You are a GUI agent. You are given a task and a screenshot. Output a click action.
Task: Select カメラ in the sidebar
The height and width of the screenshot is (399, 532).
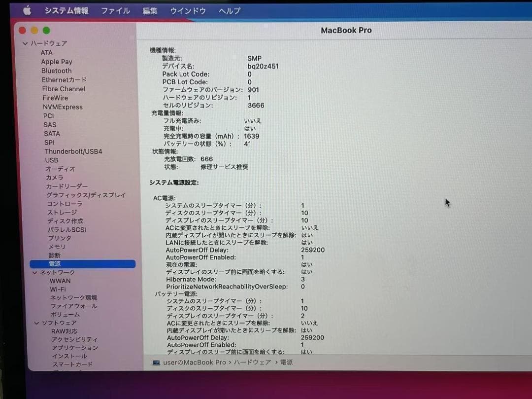point(55,178)
